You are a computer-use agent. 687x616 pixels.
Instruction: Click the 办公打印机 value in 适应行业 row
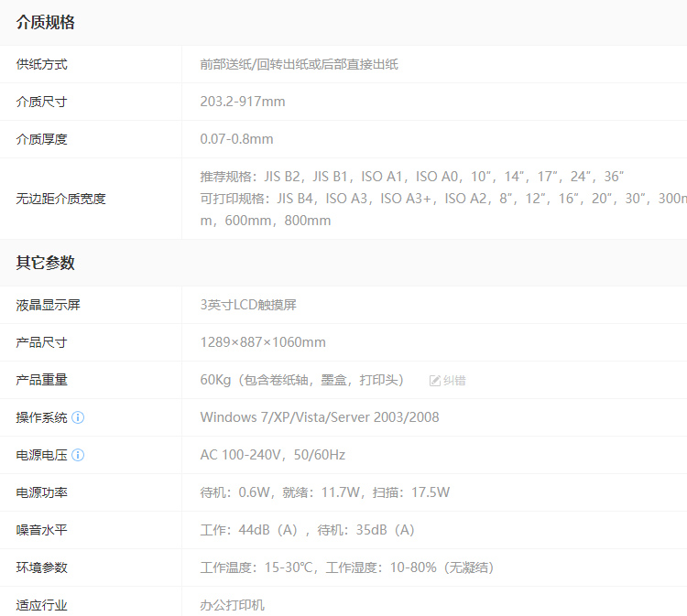pos(233,605)
